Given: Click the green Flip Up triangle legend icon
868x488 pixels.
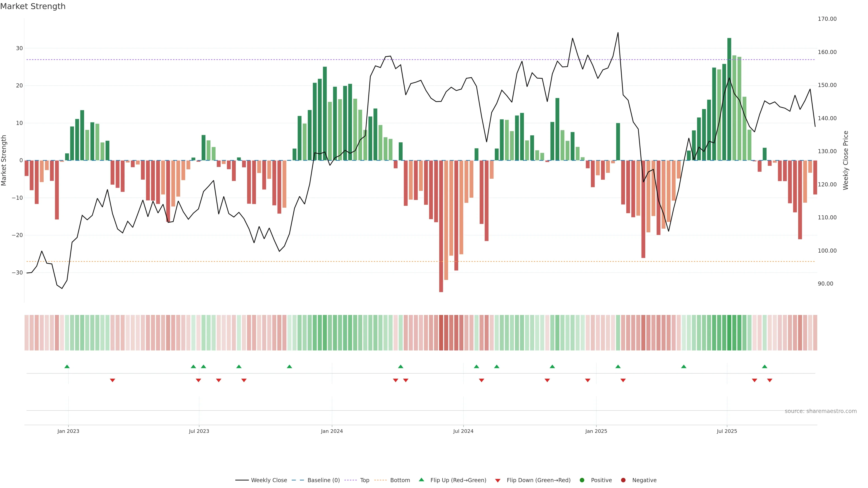Looking at the screenshot, I should click(x=421, y=480).
